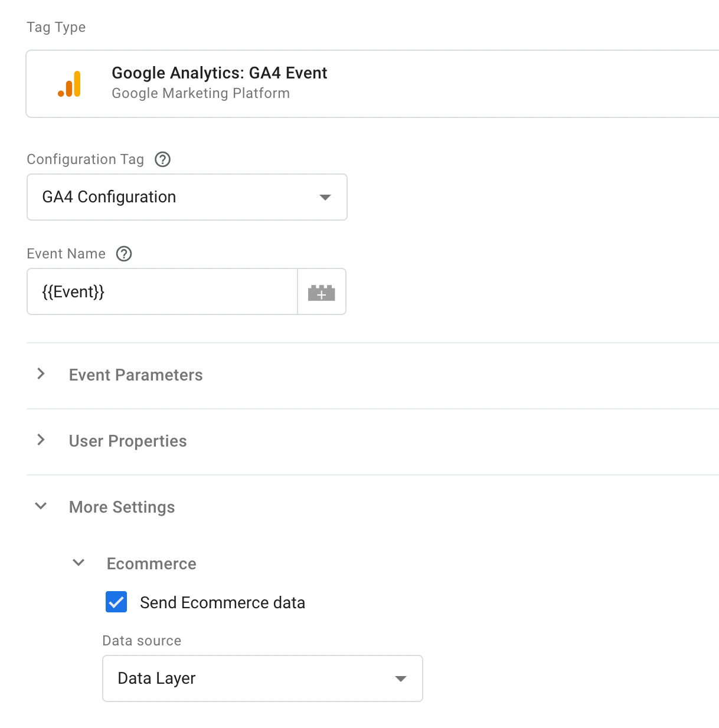Click Data Layer to change the data source

pyautogui.click(x=156, y=678)
